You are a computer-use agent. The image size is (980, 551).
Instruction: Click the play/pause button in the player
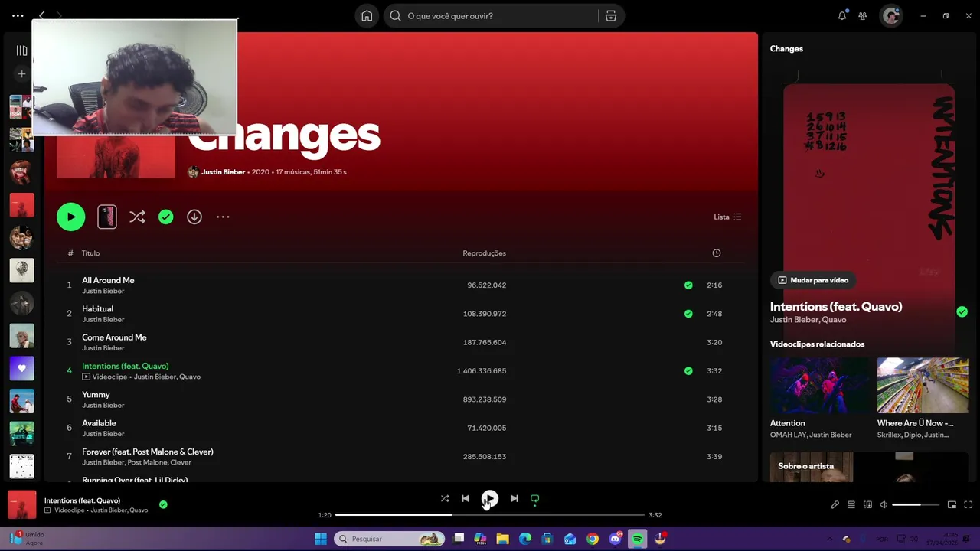point(490,499)
